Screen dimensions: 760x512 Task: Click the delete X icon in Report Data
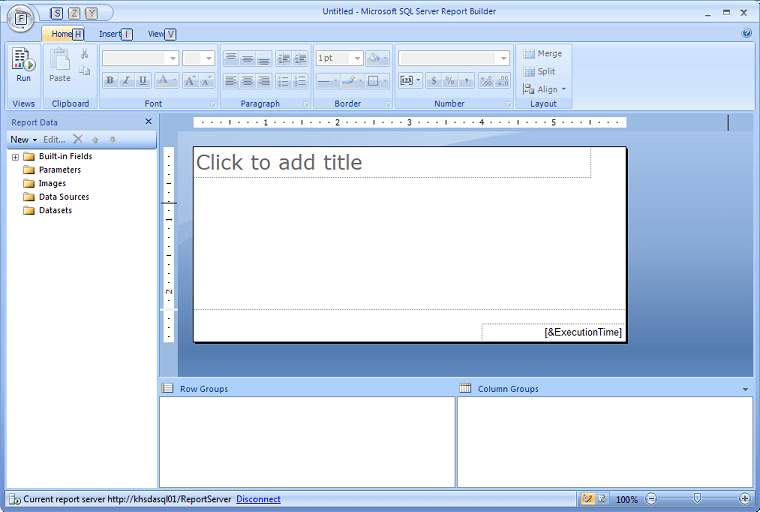tap(78, 140)
